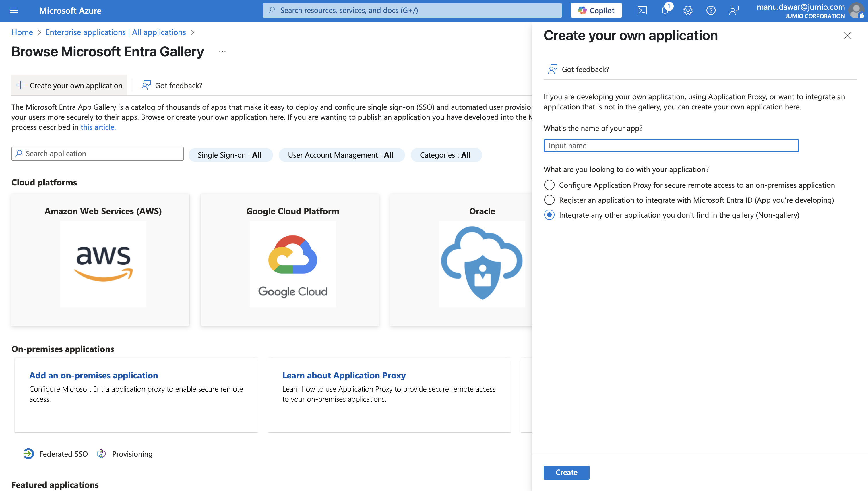Select Configure Application Proxy radio option
The height and width of the screenshot is (491, 868).
click(549, 185)
